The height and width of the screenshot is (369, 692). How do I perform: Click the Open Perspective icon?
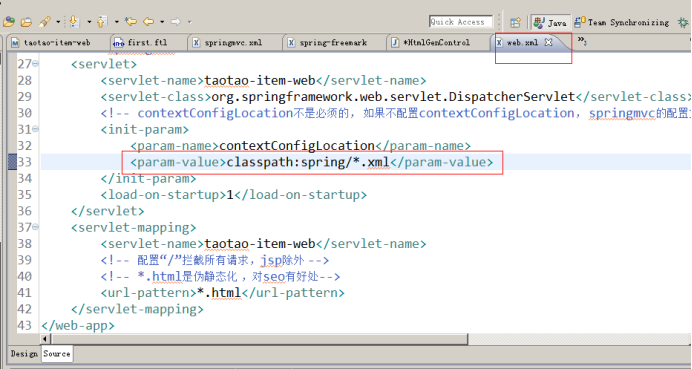[515, 22]
